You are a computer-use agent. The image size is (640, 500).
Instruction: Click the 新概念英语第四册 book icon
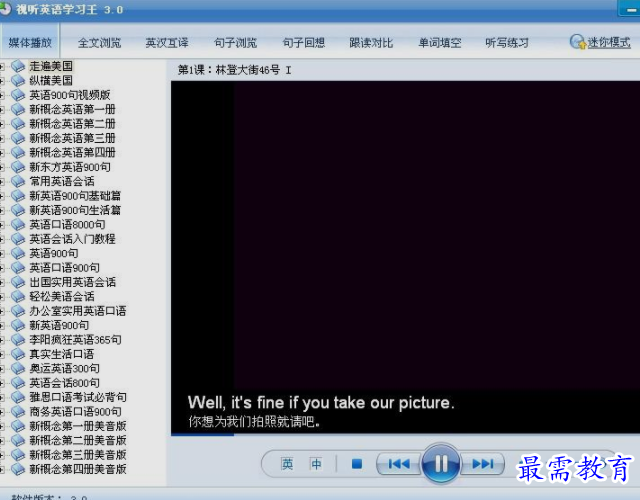(18, 152)
